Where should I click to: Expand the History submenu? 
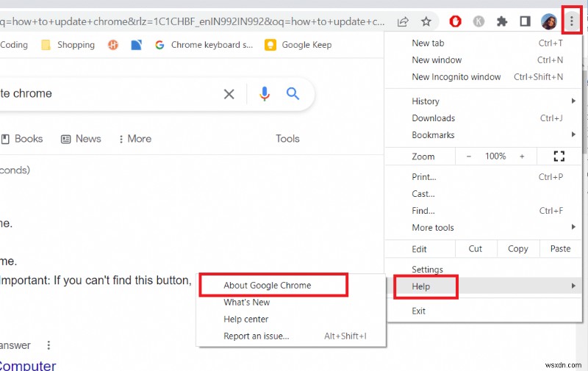(484, 101)
